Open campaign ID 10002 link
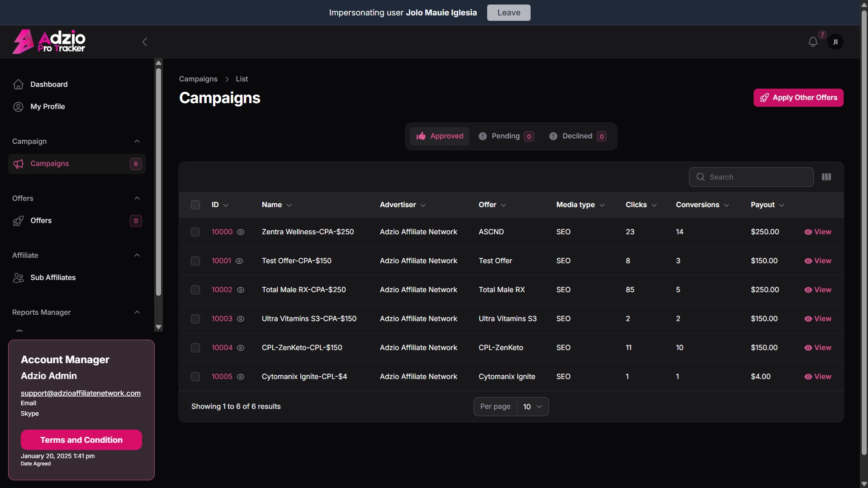 click(222, 290)
